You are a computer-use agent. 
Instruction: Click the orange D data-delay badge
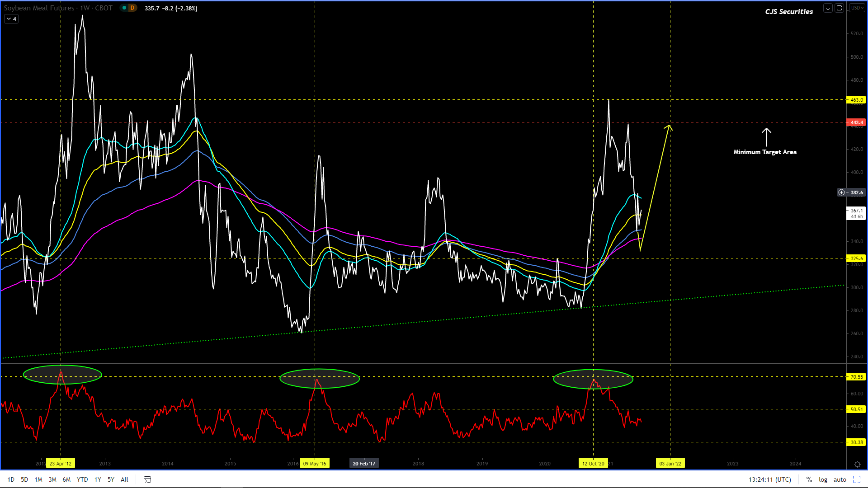[132, 8]
